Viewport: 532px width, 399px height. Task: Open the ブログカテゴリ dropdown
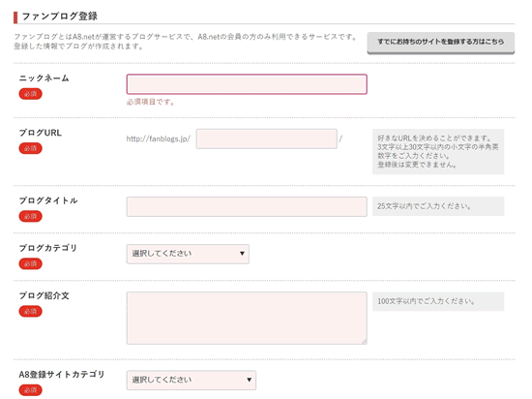point(188,254)
